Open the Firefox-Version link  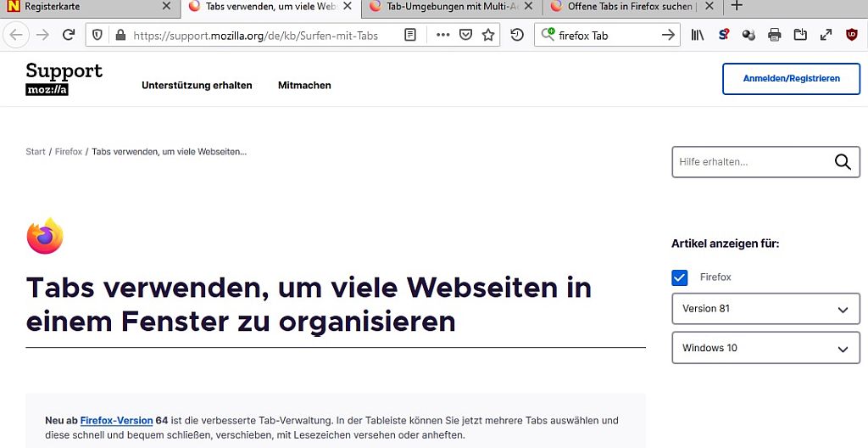116,420
